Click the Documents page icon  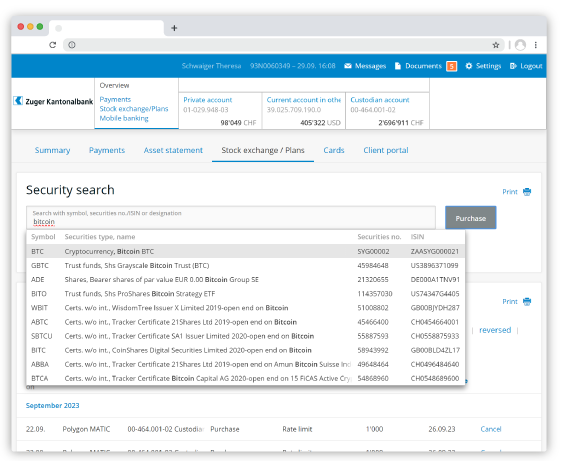click(x=398, y=66)
